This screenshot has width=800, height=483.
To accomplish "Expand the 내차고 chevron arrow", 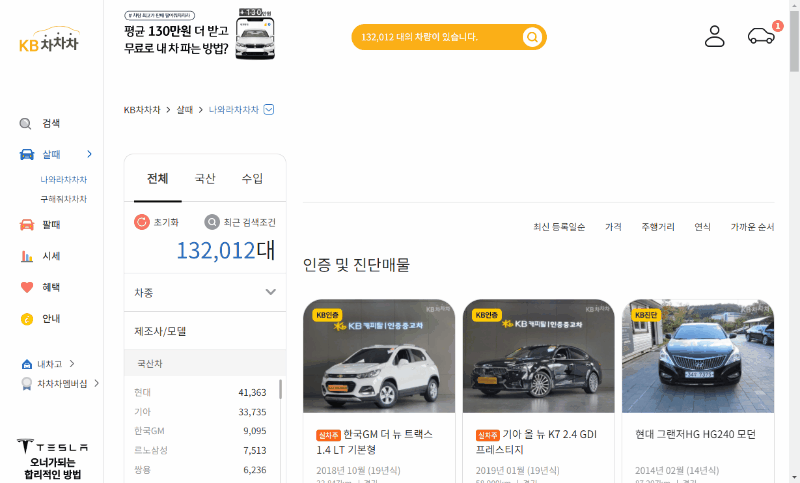I will click(x=72, y=364).
